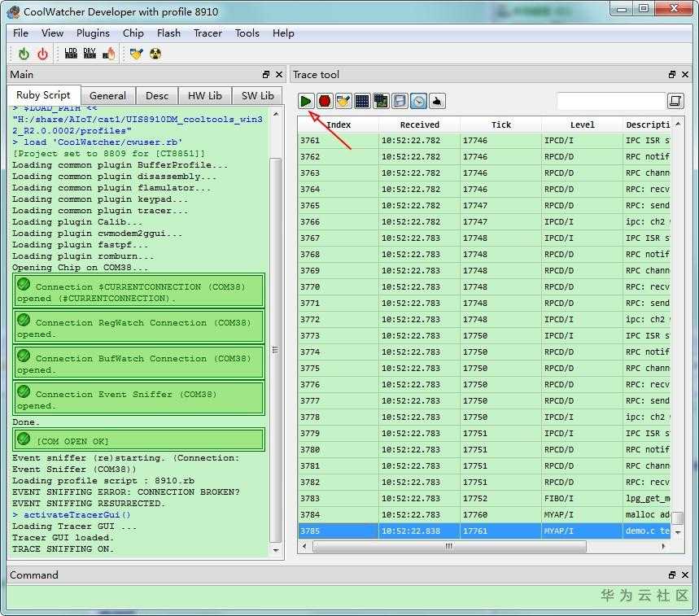Viewport: 699px width, 616px height.
Task: Click the red power disconnect icon
Action: pos(42,54)
